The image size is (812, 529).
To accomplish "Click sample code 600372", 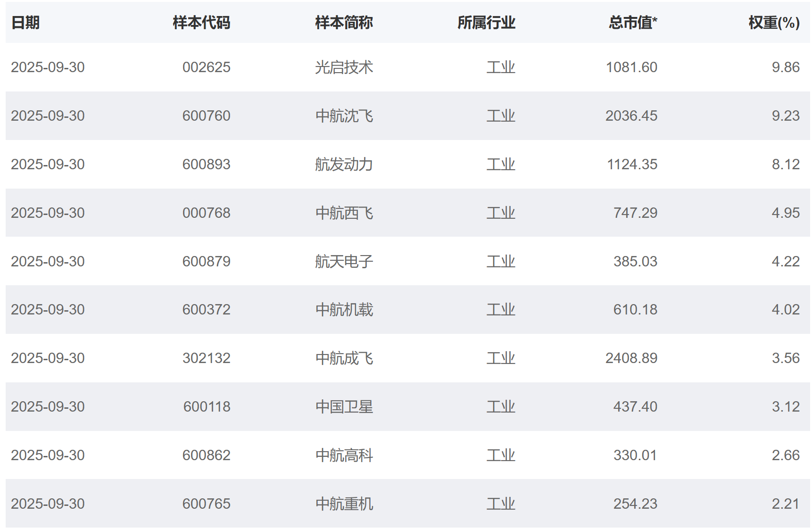I will click(206, 310).
